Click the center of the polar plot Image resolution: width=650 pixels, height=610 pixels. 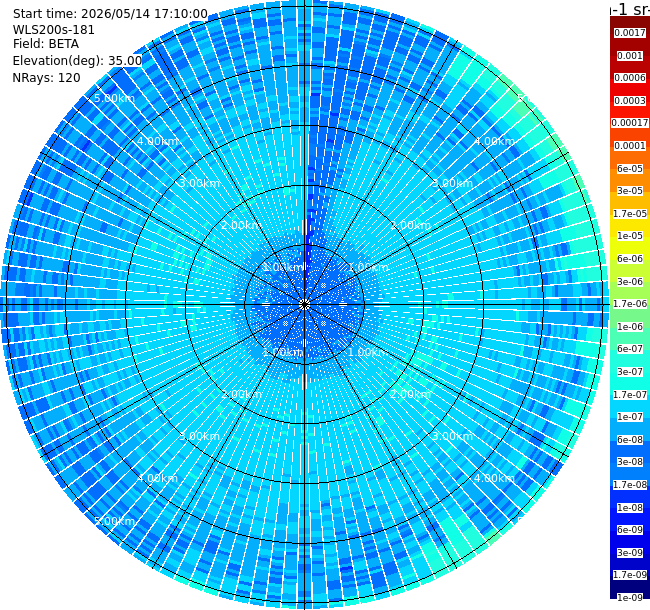point(304,305)
